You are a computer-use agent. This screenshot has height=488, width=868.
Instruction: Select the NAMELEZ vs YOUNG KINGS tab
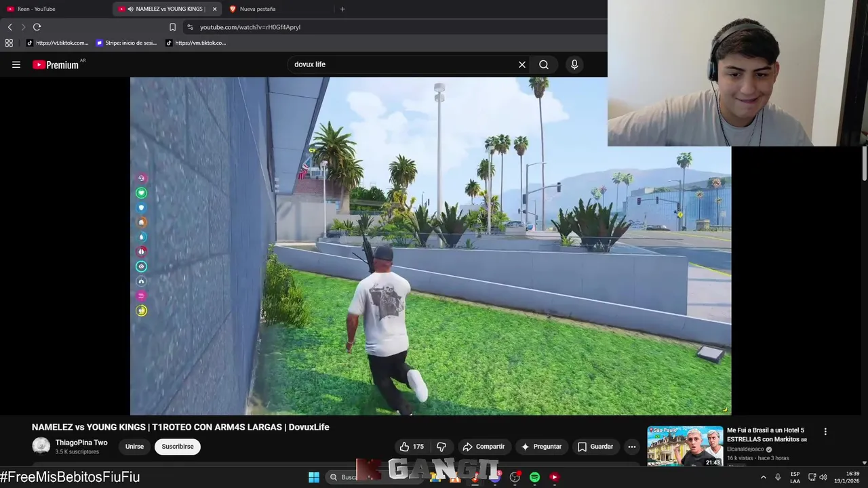[x=167, y=9]
